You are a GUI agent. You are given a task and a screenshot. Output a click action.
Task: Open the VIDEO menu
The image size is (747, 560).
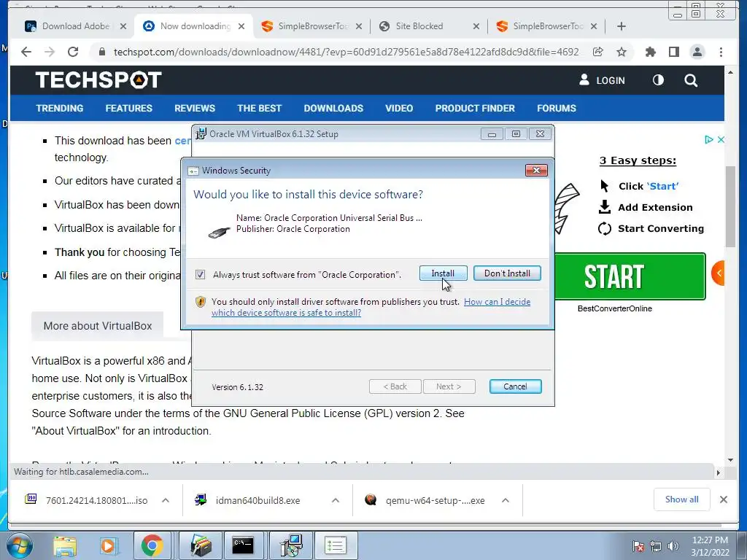399,108
